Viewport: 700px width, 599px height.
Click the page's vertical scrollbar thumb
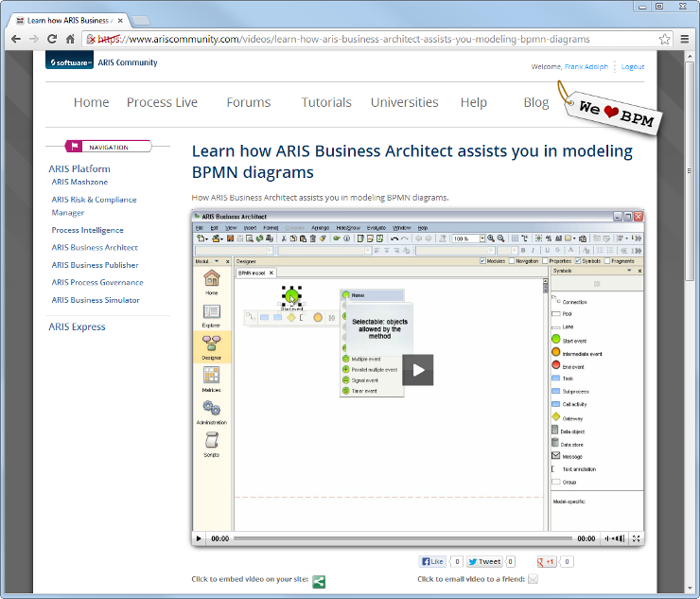pyautogui.click(x=690, y=171)
